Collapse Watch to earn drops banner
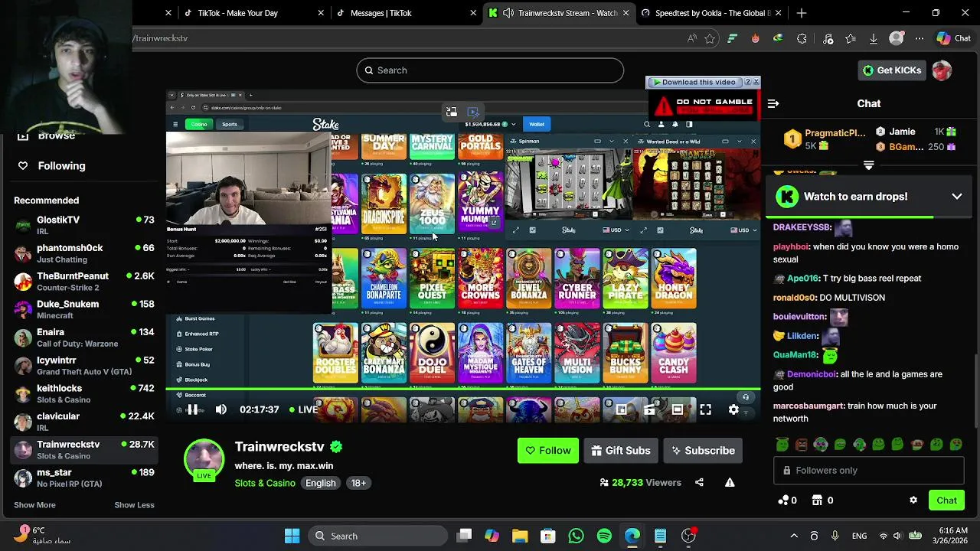Screen dimensions: 980x551 (x=957, y=197)
